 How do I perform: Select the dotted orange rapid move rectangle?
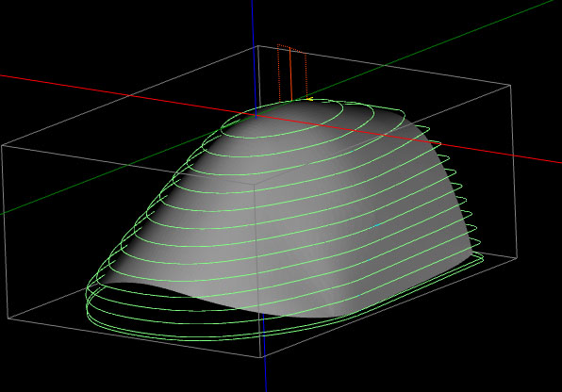292,73
